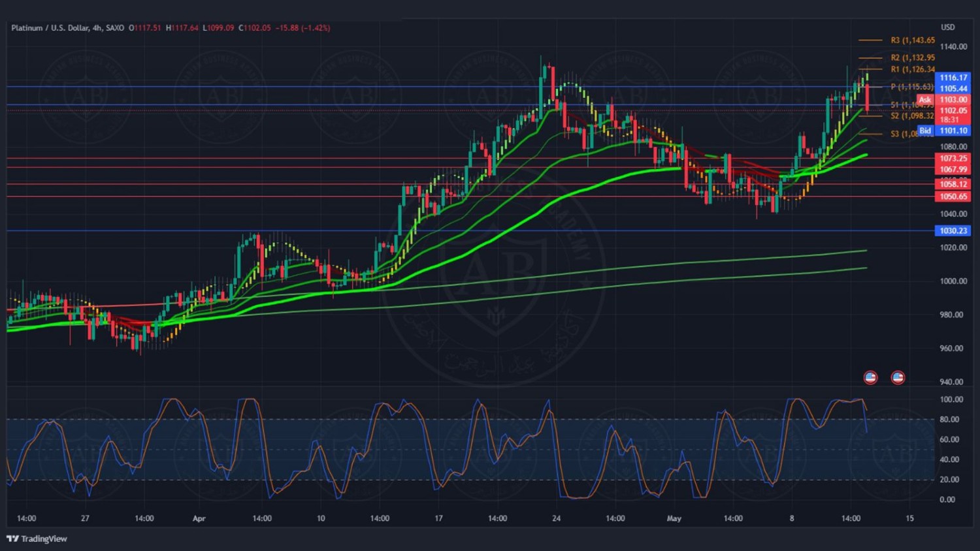
Task: Click the 10 date on the time axis
Action: [x=321, y=518]
